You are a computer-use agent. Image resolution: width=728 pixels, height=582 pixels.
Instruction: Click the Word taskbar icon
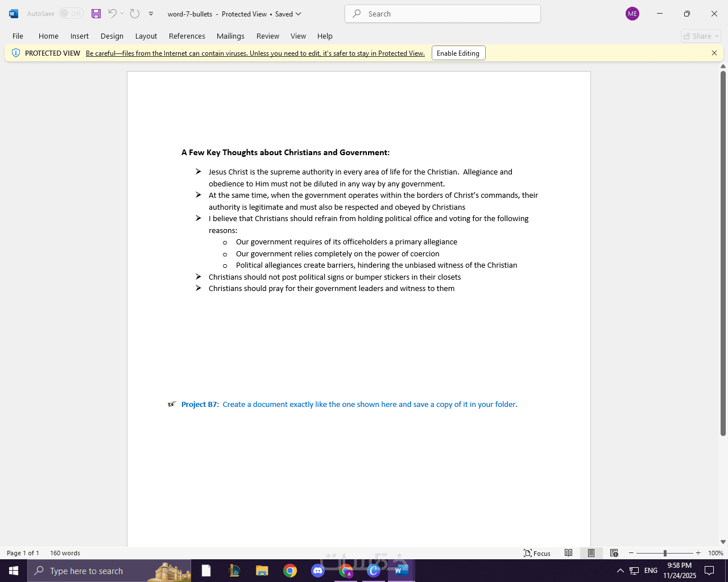[x=402, y=571]
